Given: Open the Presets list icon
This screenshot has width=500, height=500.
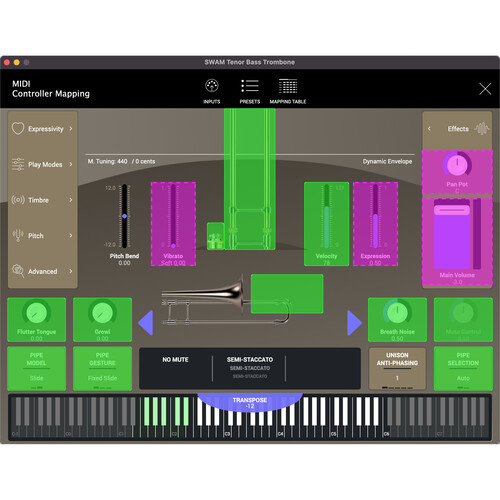Looking at the screenshot, I should tap(250, 86).
